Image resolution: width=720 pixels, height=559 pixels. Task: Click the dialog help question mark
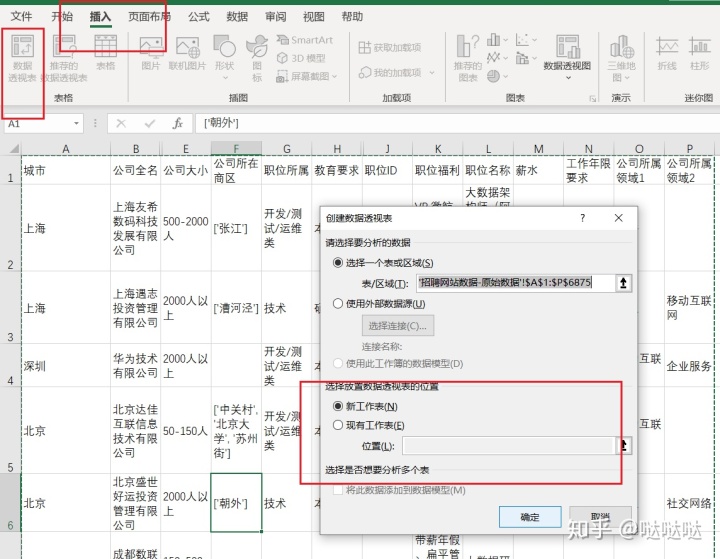[x=583, y=218]
